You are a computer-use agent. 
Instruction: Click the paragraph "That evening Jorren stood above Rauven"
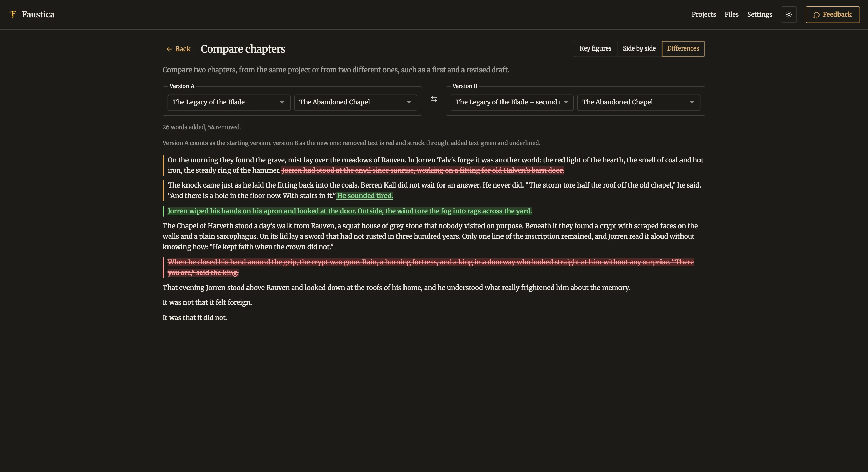(x=396, y=288)
